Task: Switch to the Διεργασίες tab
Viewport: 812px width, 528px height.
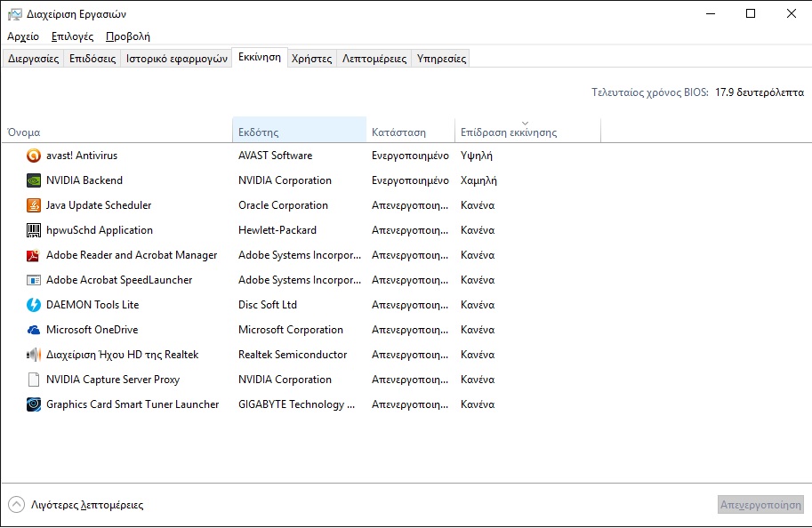Action: pyautogui.click(x=33, y=59)
